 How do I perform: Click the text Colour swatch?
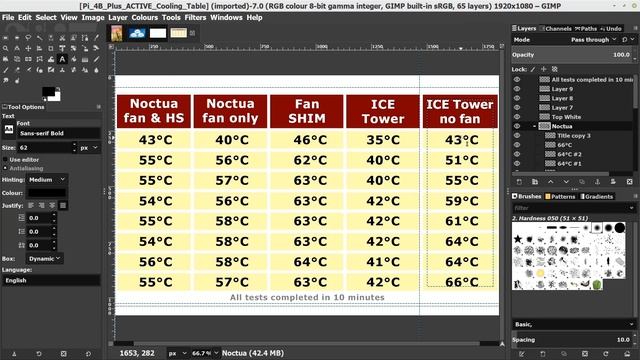tap(47, 193)
